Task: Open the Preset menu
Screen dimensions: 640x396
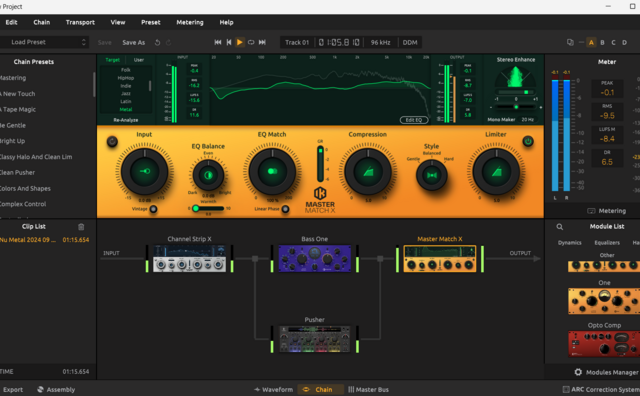Action: [x=151, y=22]
